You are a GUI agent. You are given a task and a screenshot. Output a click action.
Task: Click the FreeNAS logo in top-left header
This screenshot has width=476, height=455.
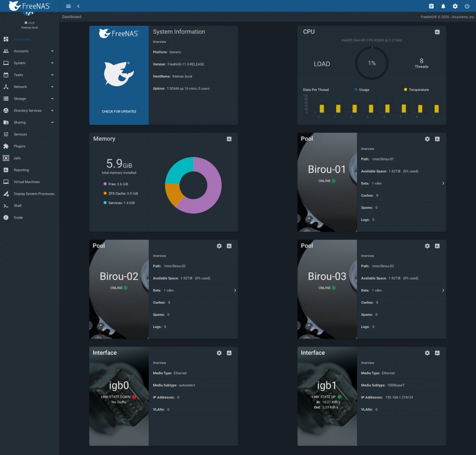point(29,6)
